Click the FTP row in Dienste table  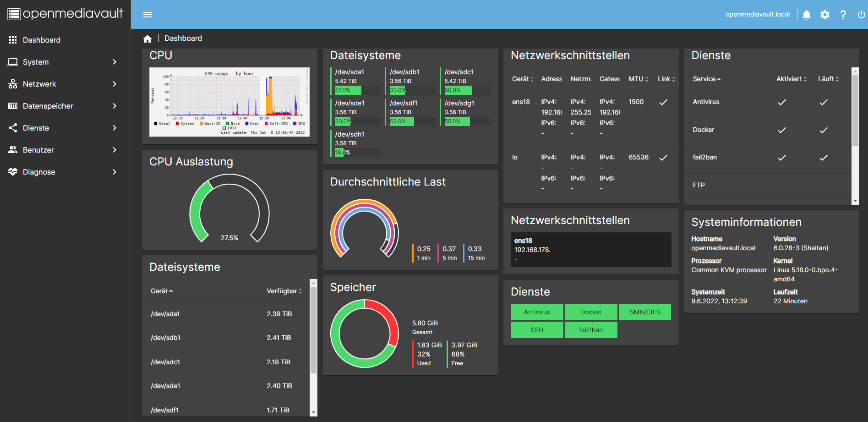click(x=768, y=185)
